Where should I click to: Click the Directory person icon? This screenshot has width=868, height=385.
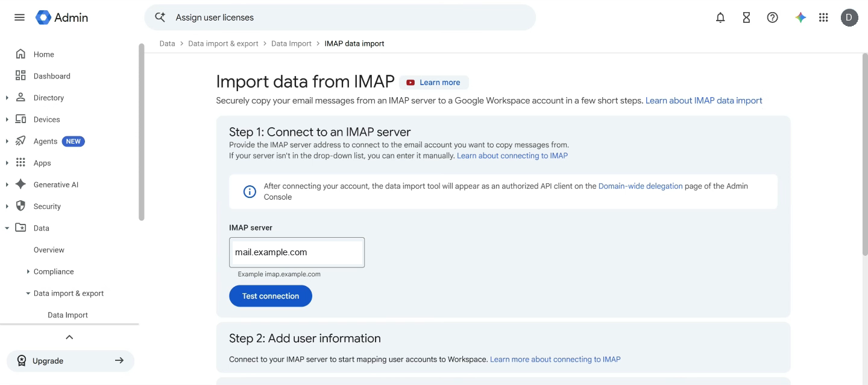click(20, 97)
